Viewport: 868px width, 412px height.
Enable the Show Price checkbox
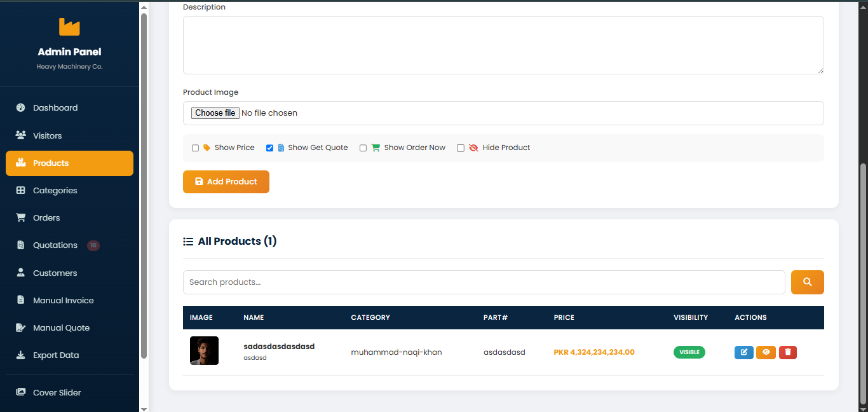196,148
